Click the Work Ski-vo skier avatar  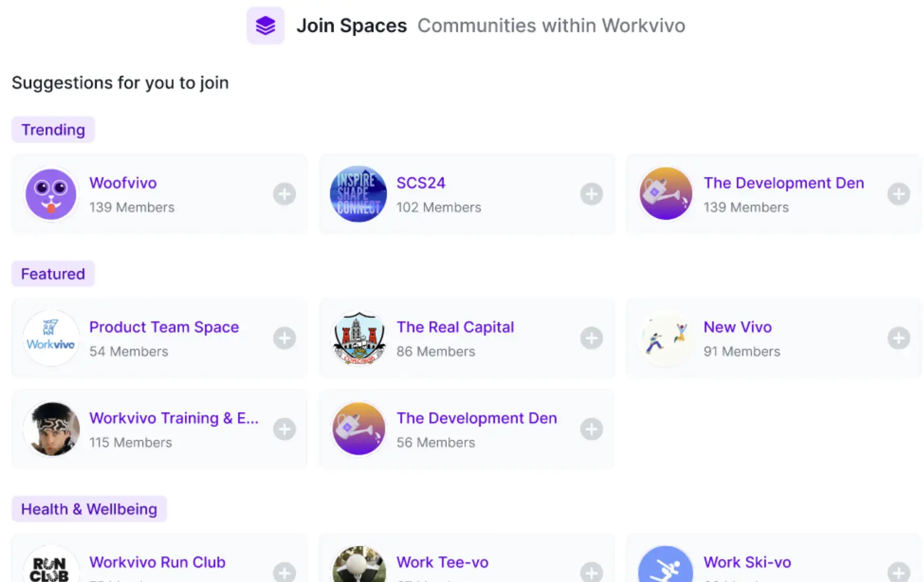[665, 564]
